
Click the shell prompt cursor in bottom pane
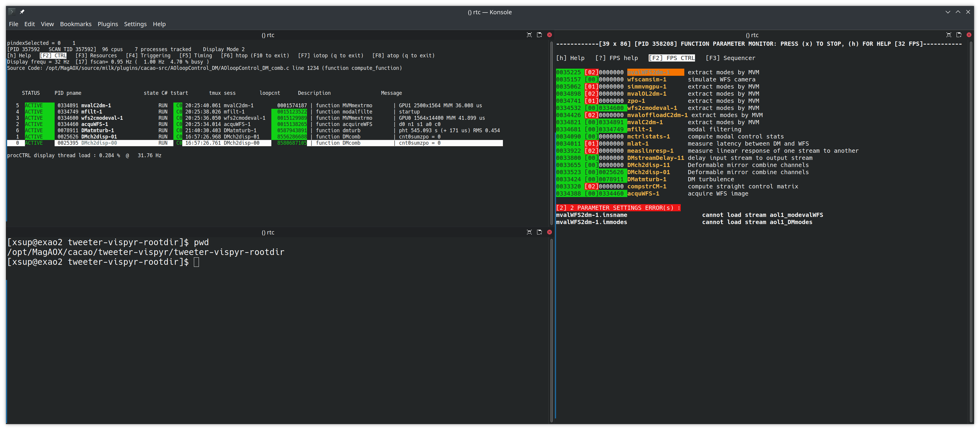[196, 262]
